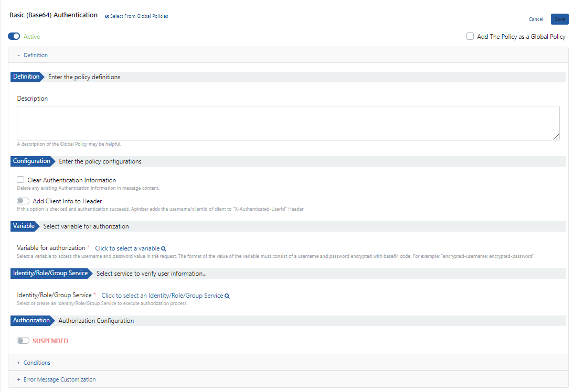
Task: Click to select an Identity/Role/Group Service
Action: coord(162,296)
